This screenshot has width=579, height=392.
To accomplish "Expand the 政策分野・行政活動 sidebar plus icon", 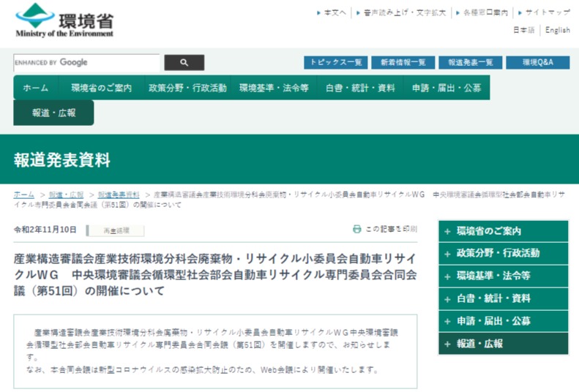I will pos(447,254).
